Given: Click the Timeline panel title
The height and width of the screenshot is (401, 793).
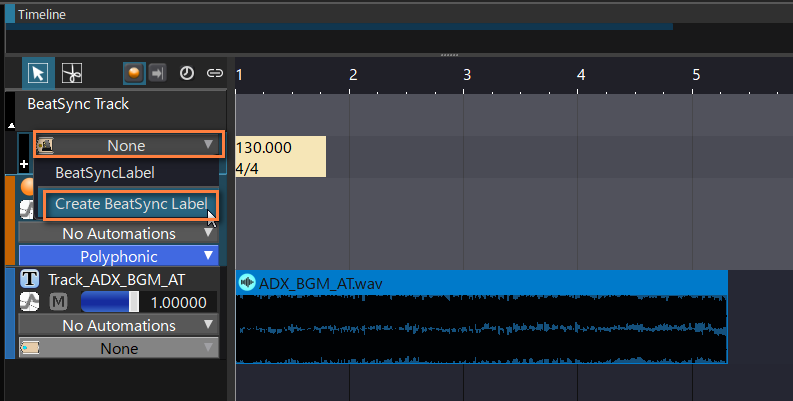Looking at the screenshot, I should pos(39,14).
